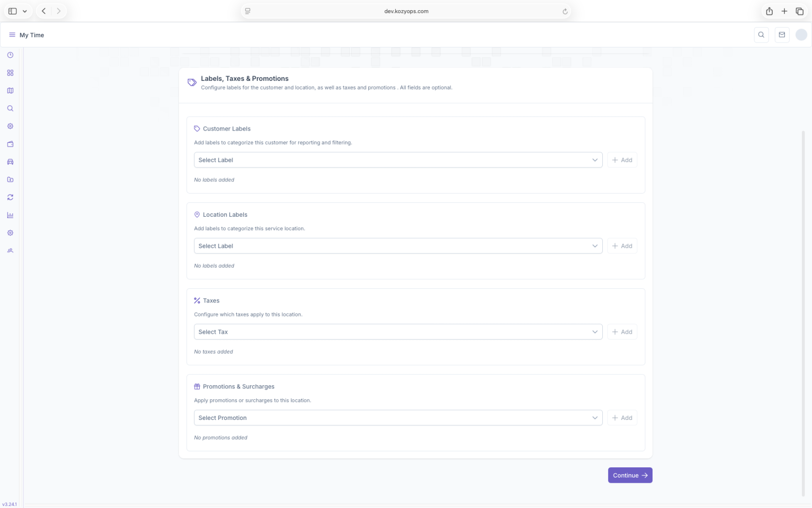
Task: Open the mail inbox icon in header
Action: pyautogui.click(x=782, y=35)
